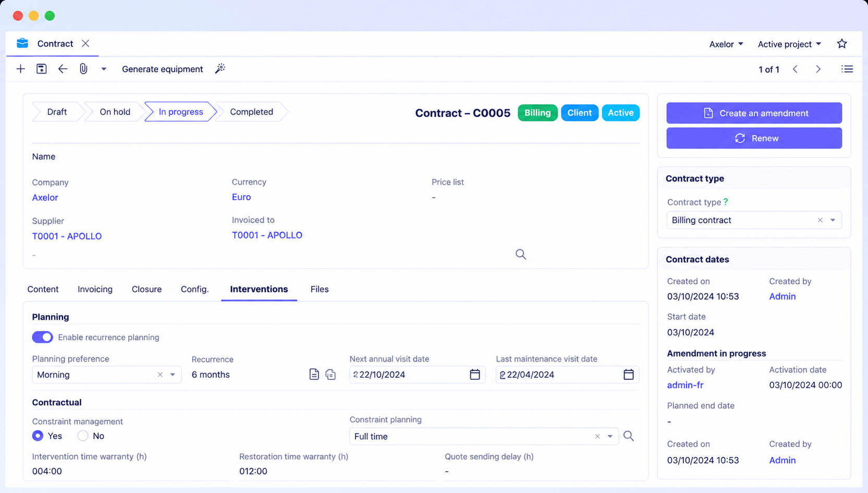Expand the Contract type dropdown arrow

[833, 220]
